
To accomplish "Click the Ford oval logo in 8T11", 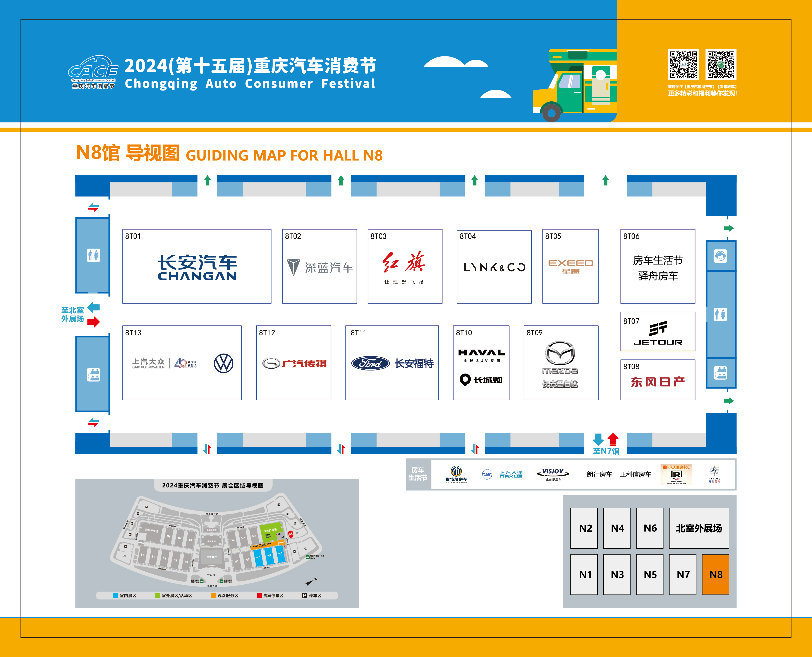I will coord(370,363).
